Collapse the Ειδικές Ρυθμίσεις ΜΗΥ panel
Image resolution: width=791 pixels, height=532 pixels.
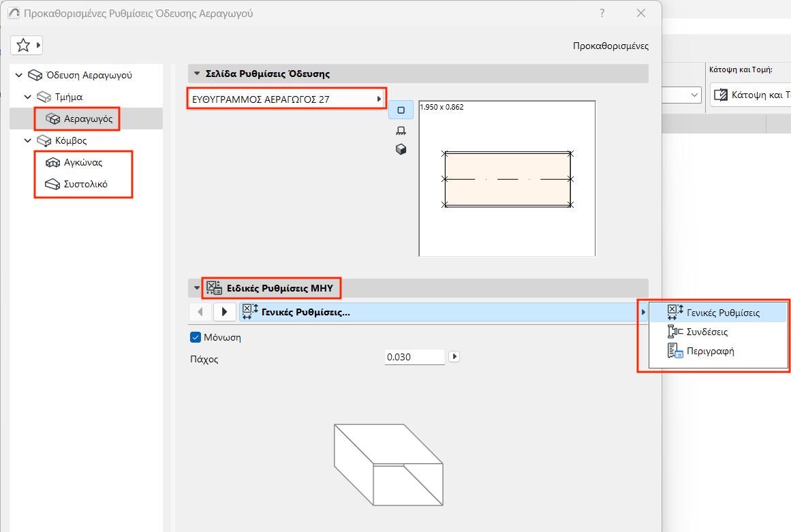point(198,288)
